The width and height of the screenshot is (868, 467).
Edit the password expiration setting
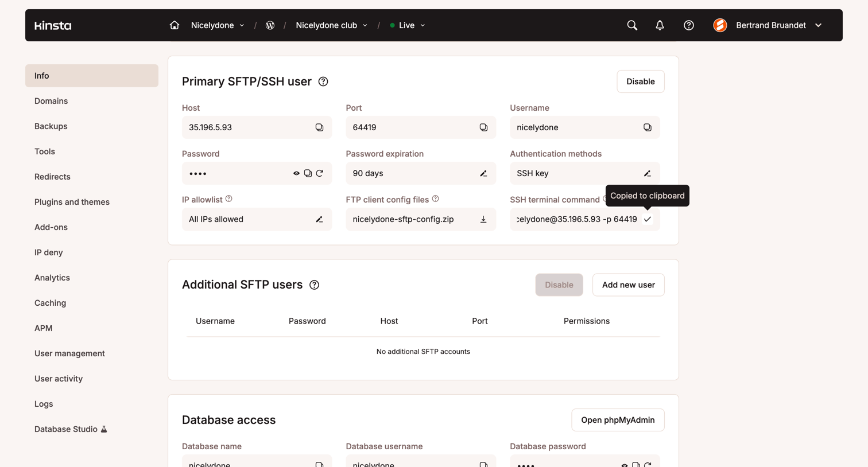pyautogui.click(x=483, y=173)
